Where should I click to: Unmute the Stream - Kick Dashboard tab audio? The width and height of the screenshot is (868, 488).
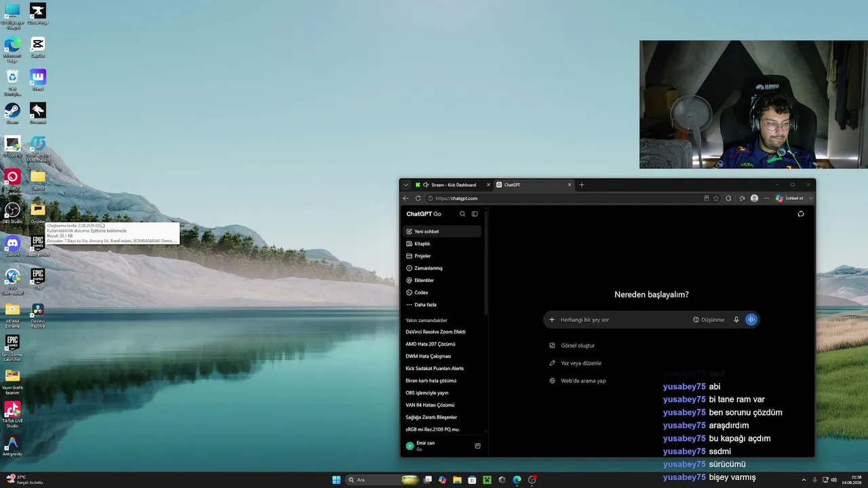click(x=426, y=185)
